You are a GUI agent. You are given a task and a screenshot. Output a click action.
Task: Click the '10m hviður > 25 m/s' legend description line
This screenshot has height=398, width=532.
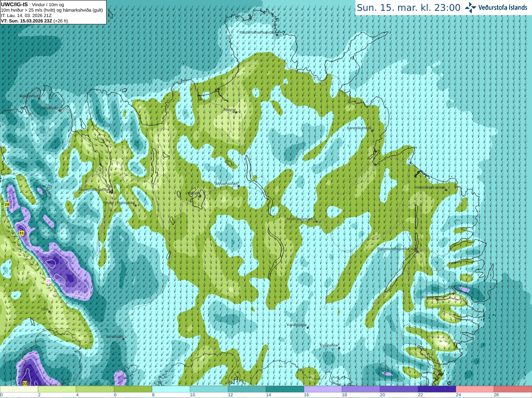[52, 10]
